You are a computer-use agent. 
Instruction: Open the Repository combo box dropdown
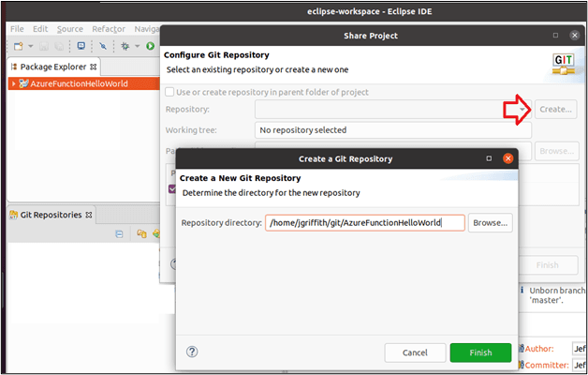point(522,110)
